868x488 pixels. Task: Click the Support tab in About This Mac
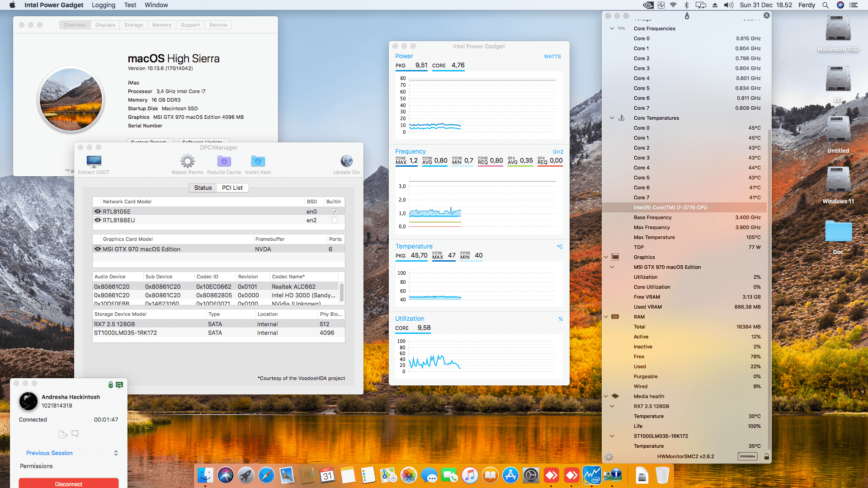pyautogui.click(x=190, y=25)
